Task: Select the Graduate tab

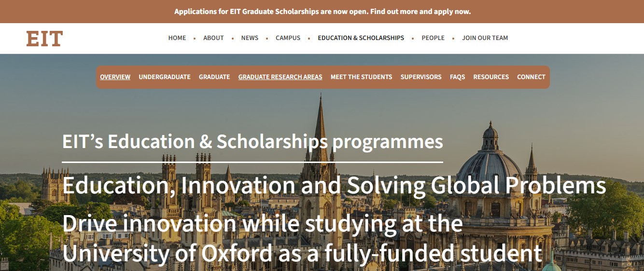Action: [214, 77]
